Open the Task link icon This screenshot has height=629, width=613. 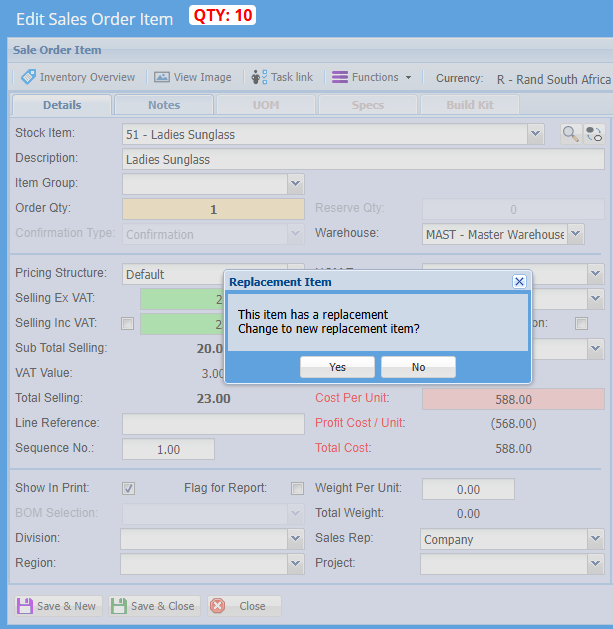coord(259,77)
